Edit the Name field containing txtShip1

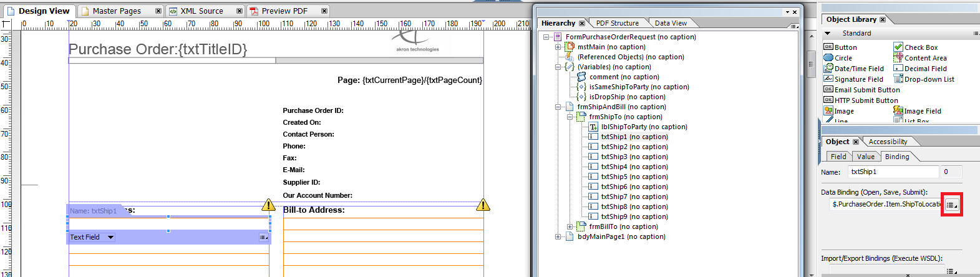click(x=893, y=172)
